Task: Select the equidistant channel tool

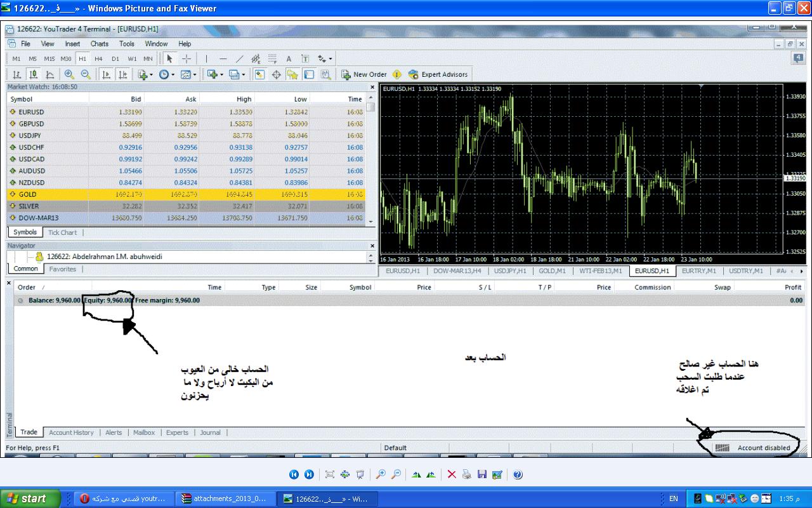Action: pyautogui.click(x=256, y=58)
